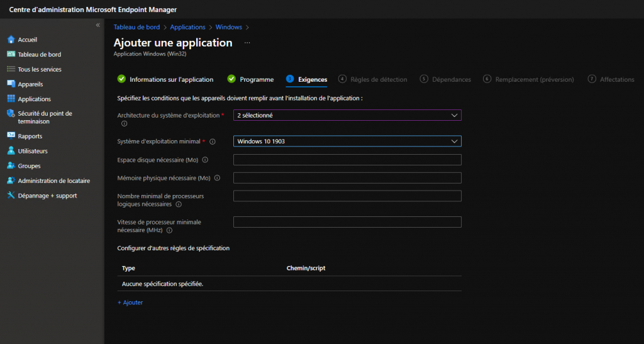
Task: Click the Chemin/script column header
Action: 306,268
